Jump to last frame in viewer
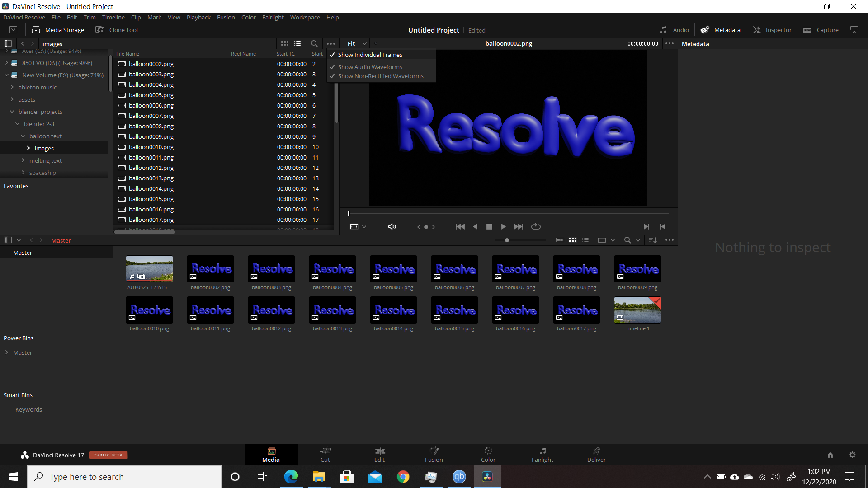Screen dimensions: 868x488 [x=519, y=226]
